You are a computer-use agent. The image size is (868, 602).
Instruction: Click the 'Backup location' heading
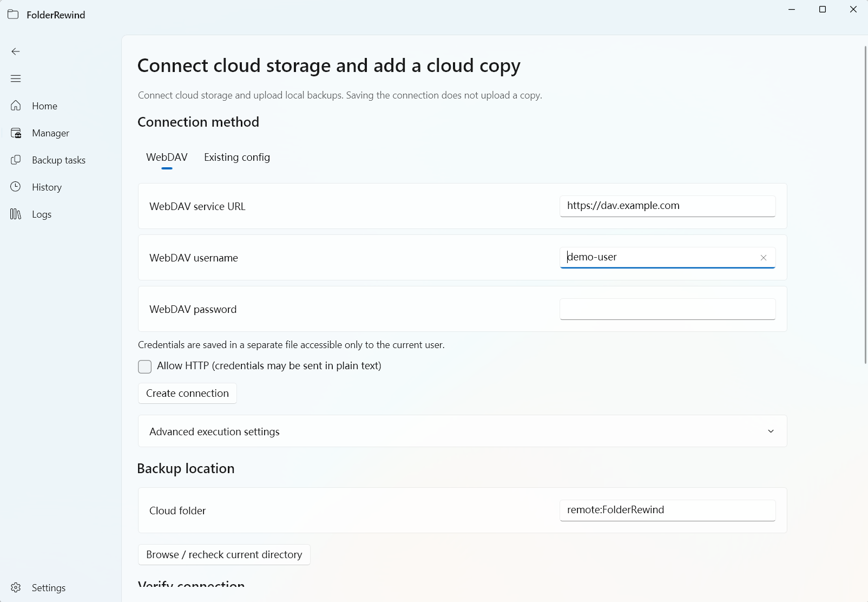tap(186, 468)
